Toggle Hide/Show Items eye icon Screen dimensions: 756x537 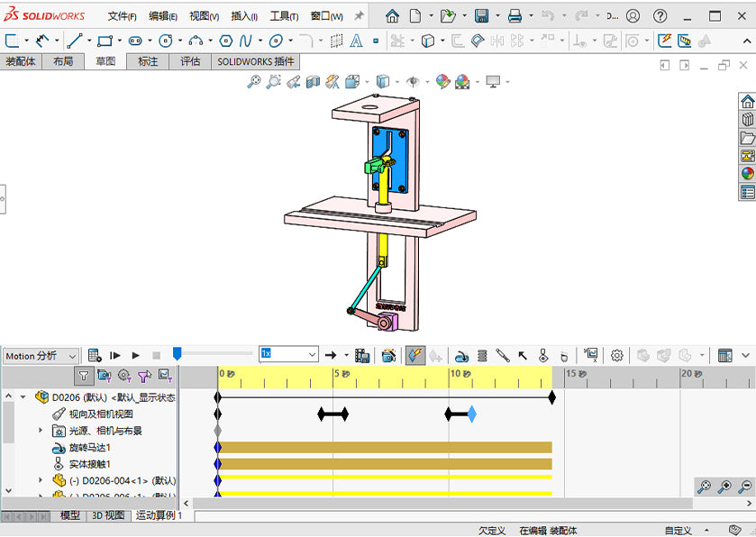coord(413,81)
